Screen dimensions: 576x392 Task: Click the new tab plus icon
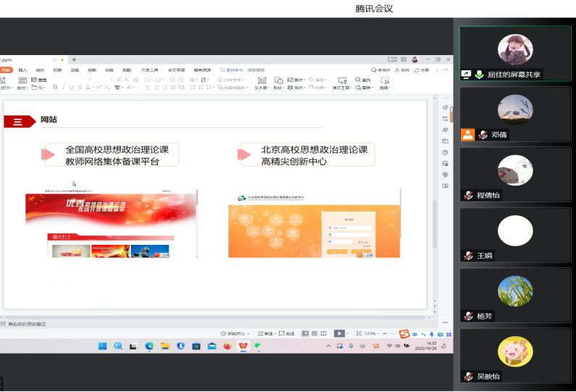click(74, 59)
